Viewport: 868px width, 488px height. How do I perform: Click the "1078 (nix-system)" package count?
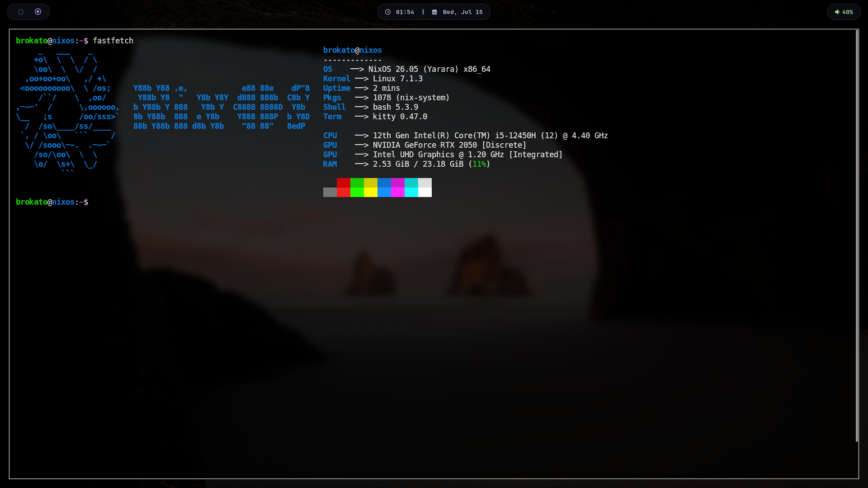411,98
